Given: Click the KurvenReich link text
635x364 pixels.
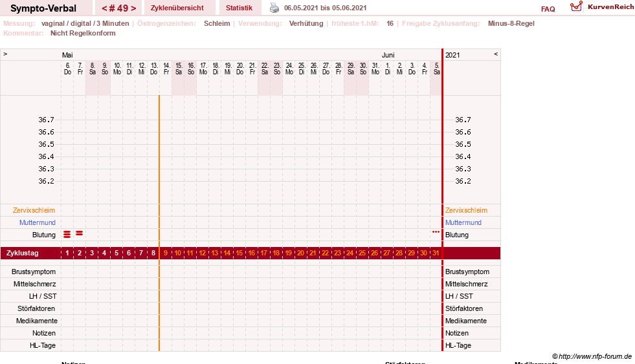Looking at the screenshot, I should [610, 7].
